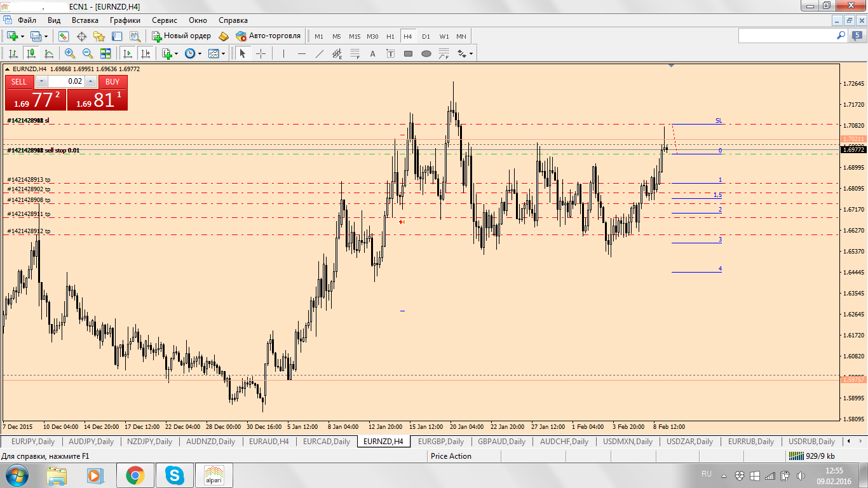Click the red SELL button
This screenshot has height=488, width=868.
coord(19,81)
